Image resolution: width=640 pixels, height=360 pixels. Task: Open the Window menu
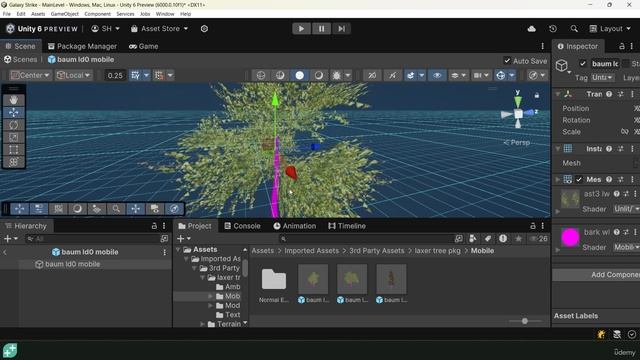(x=165, y=14)
